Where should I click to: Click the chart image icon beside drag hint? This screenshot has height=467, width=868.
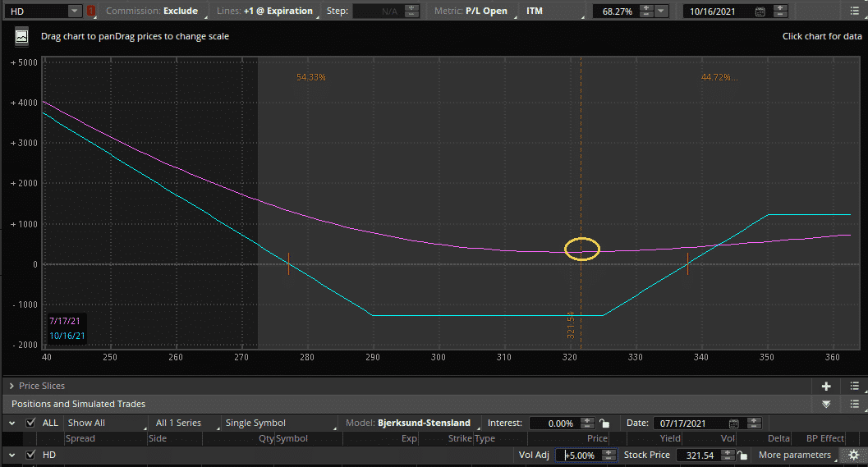coord(21,37)
